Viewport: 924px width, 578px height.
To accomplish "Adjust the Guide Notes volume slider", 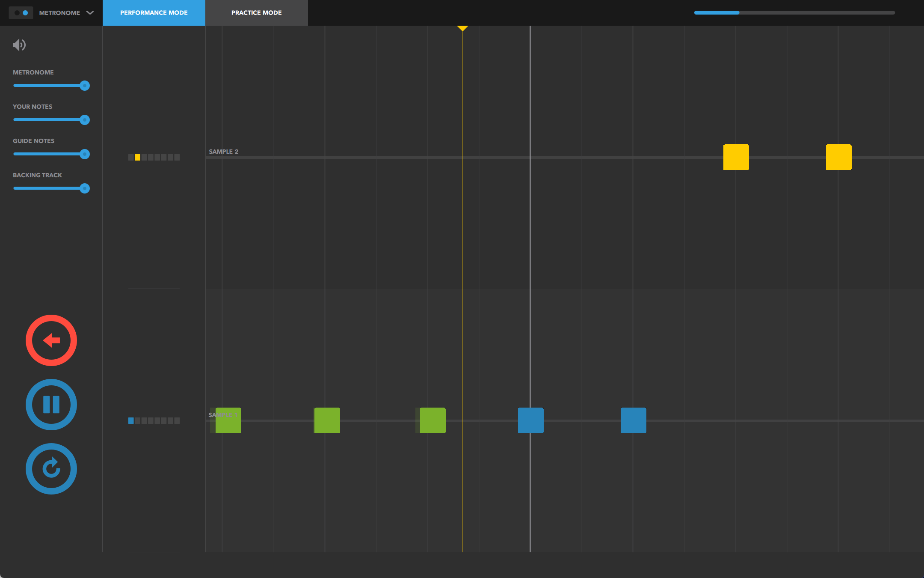I will pos(51,154).
